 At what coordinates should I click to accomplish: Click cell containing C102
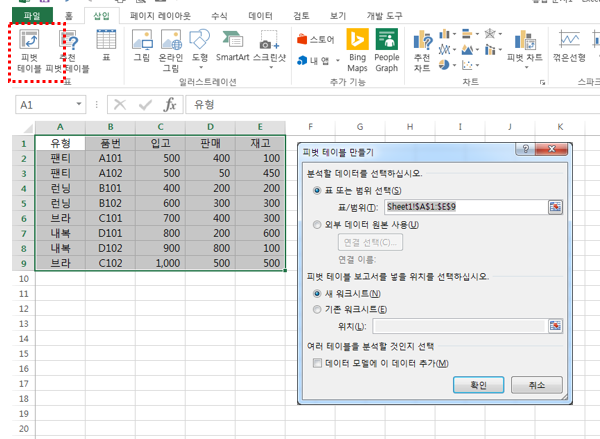coord(110,263)
